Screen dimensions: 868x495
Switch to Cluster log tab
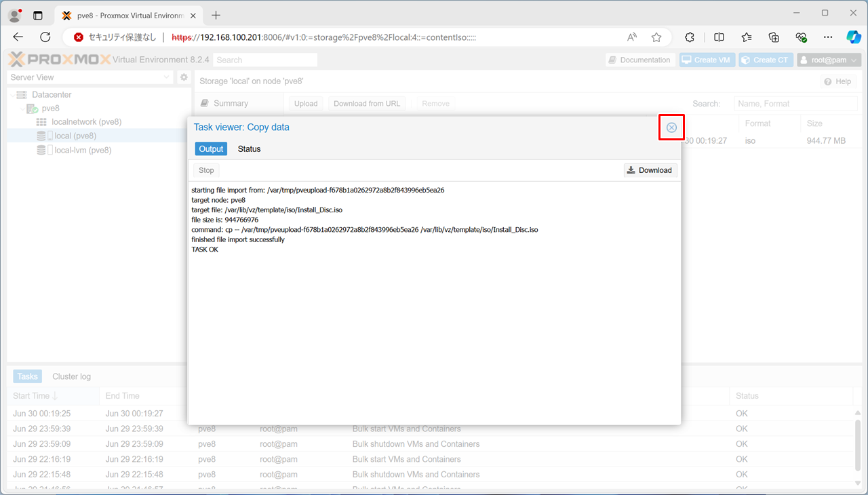pyautogui.click(x=71, y=376)
